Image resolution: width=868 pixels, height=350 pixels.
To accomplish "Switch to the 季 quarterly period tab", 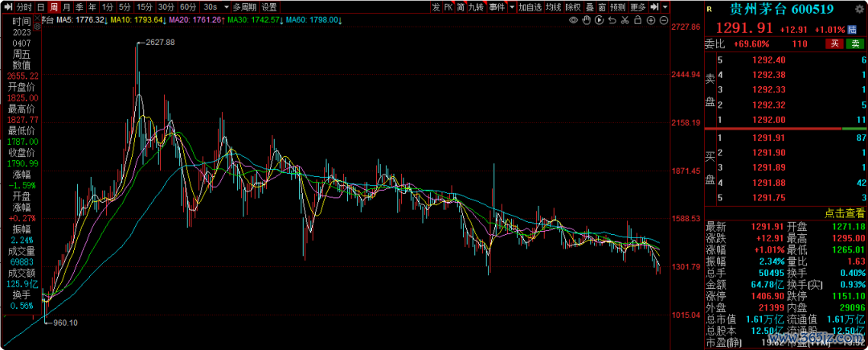I will [80, 7].
